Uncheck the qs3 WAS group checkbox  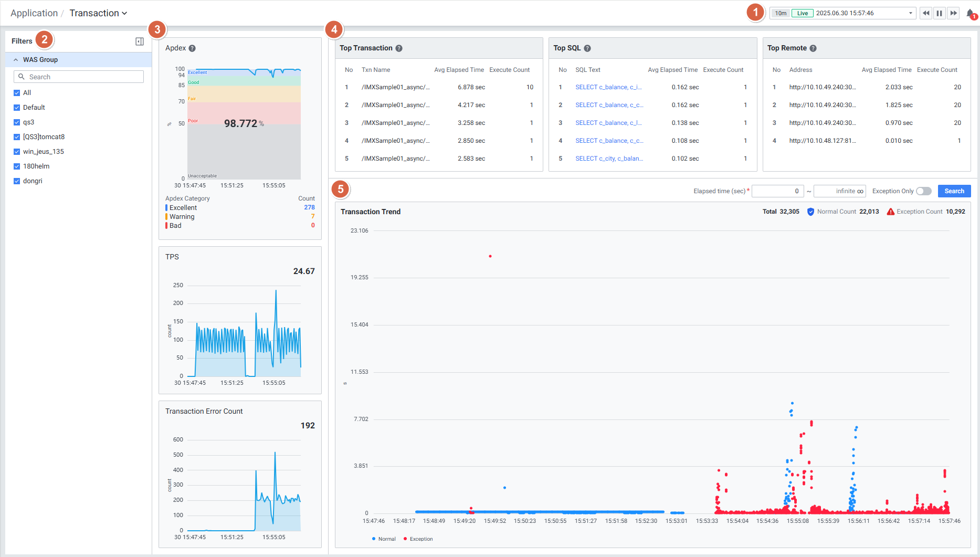pos(17,122)
